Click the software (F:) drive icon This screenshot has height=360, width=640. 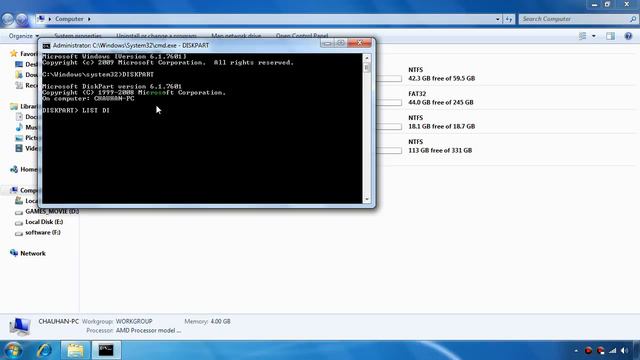pos(19,233)
